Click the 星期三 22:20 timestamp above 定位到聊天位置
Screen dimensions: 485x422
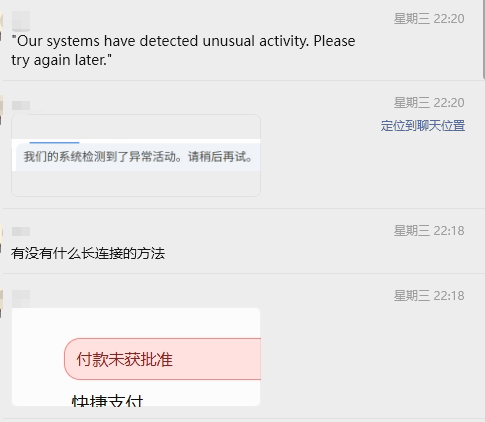tap(429, 103)
